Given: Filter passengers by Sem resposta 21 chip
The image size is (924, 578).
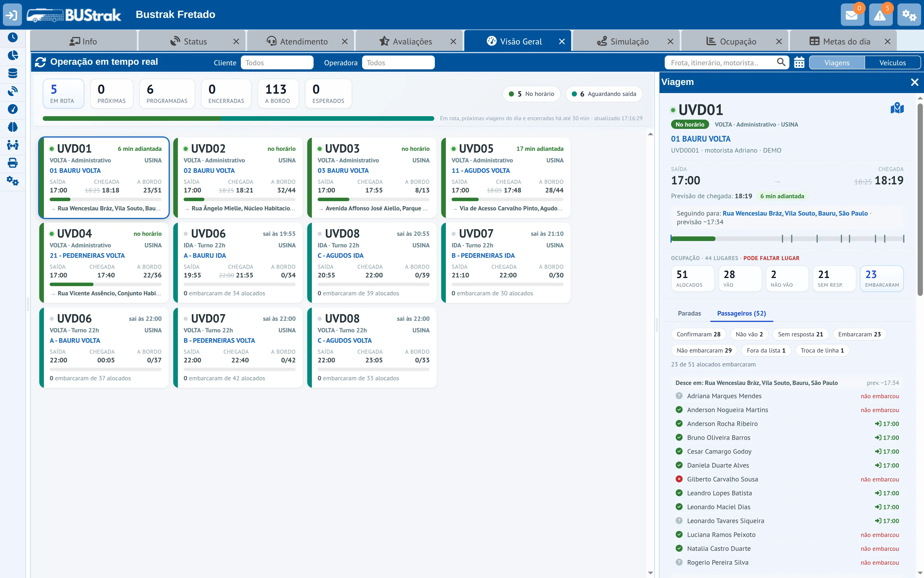Looking at the screenshot, I should (x=800, y=334).
